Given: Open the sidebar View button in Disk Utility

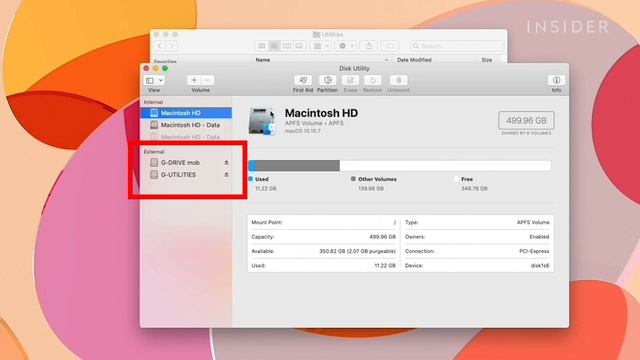Looking at the screenshot, I should (150, 80).
